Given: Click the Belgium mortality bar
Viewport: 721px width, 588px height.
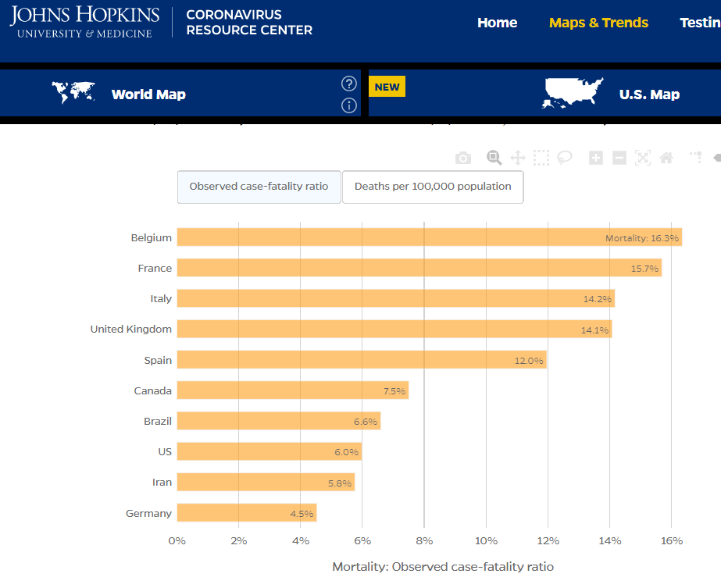Looking at the screenshot, I should (x=430, y=237).
